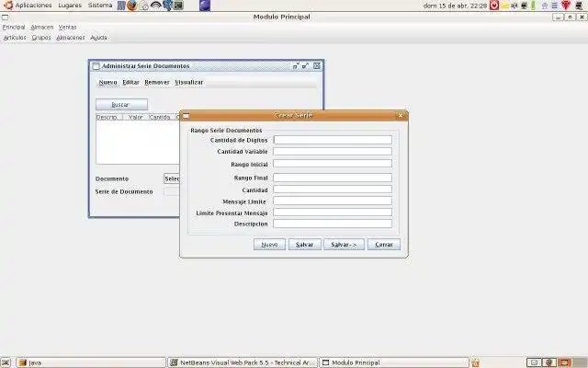The width and height of the screenshot is (588, 368).
Task: Click the blue grid launcher beside Sistema
Action: [x=120, y=6]
